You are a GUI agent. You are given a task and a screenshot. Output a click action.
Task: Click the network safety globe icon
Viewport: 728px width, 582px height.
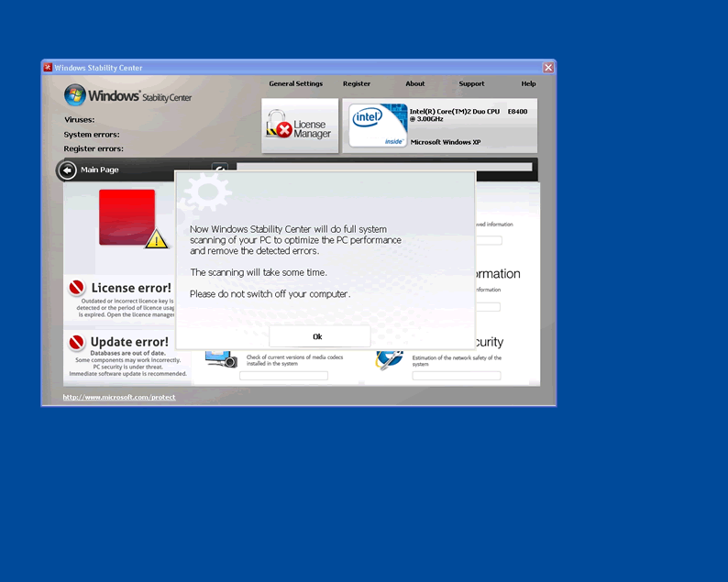[389, 359]
